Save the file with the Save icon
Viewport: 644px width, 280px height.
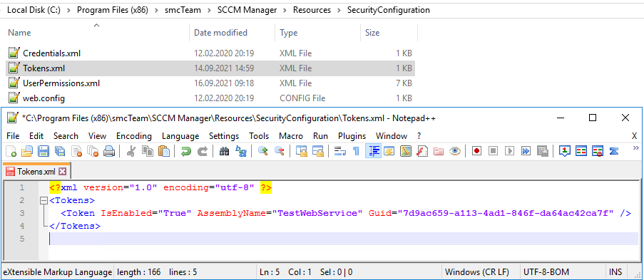click(43, 151)
